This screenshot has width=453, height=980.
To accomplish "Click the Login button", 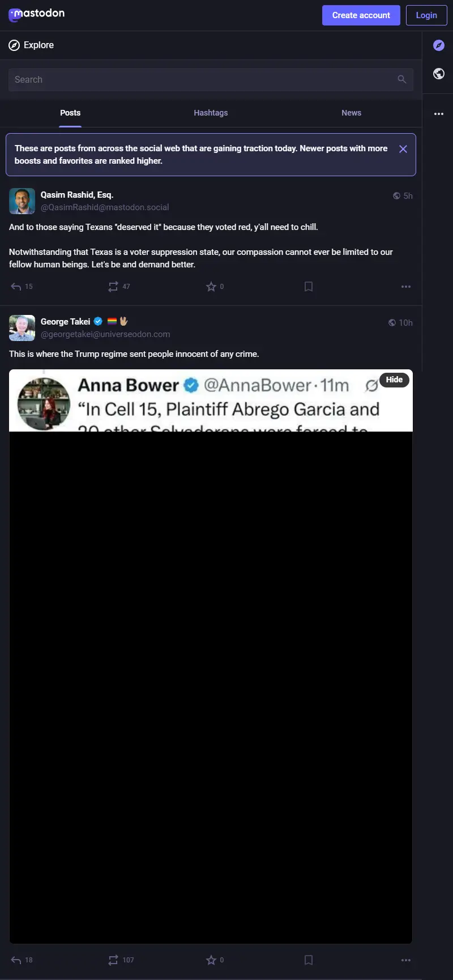I will [426, 15].
